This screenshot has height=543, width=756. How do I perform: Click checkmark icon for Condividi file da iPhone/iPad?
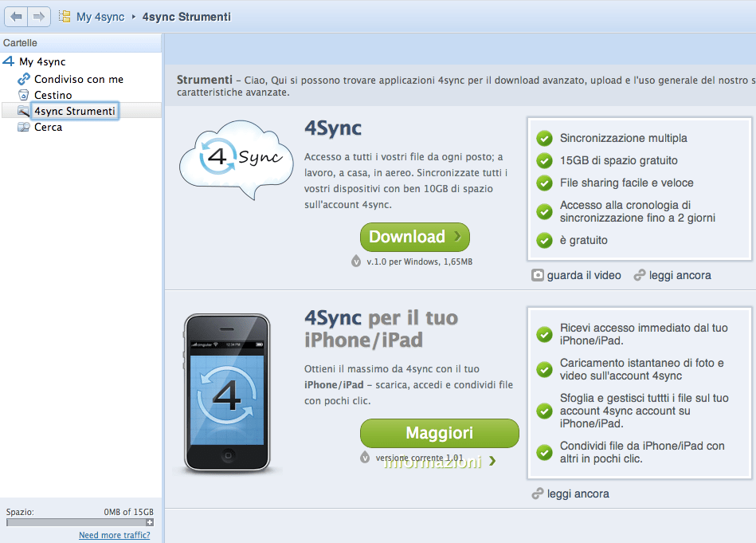tap(544, 452)
